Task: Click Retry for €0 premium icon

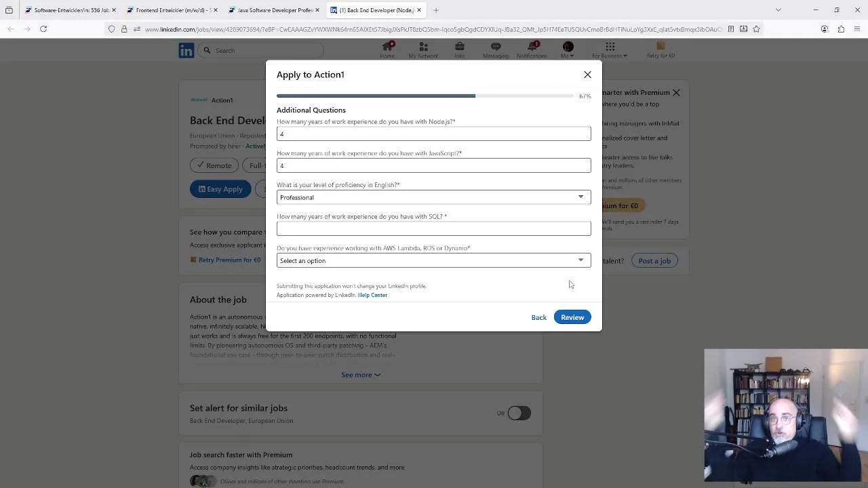Action: click(x=660, y=50)
